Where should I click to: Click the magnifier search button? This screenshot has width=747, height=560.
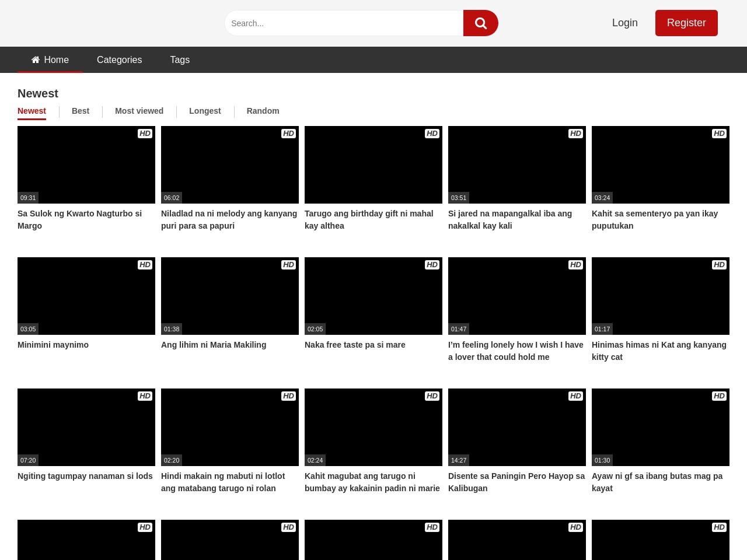tap(481, 23)
